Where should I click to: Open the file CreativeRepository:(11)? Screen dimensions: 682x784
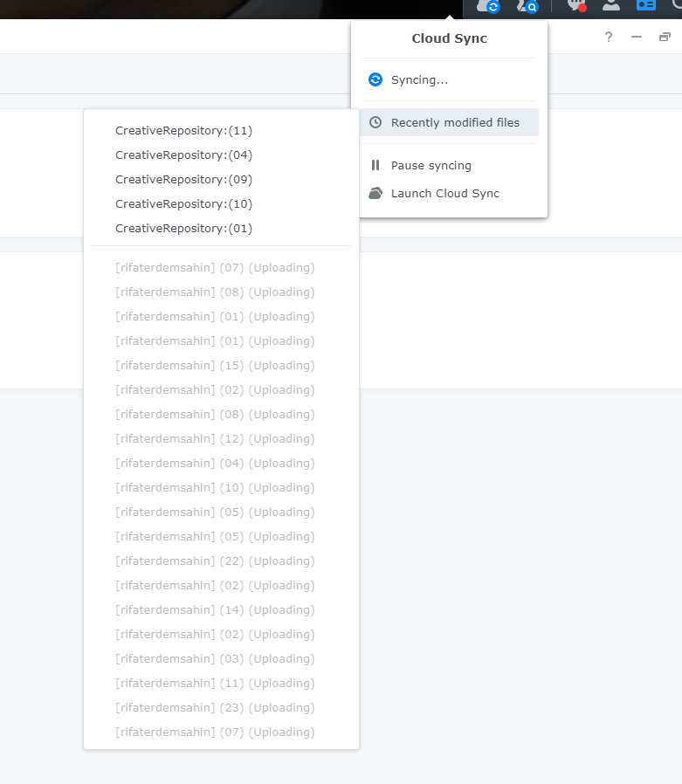click(x=221, y=130)
